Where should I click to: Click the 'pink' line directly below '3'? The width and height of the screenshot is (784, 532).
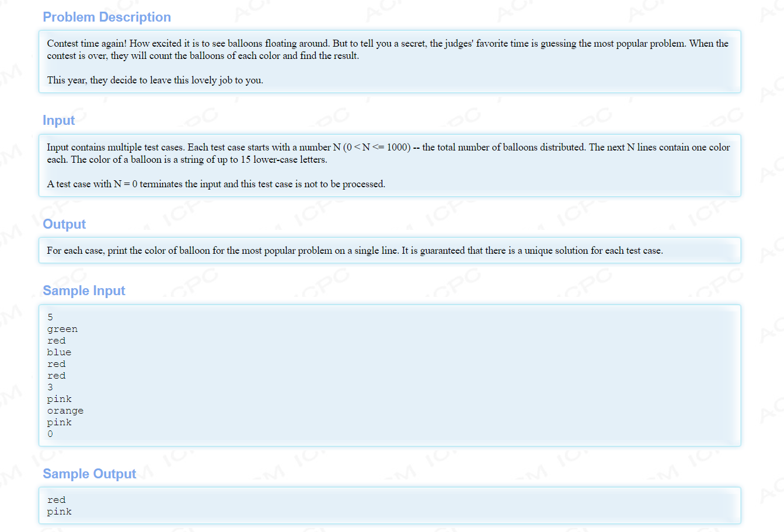[60, 399]
